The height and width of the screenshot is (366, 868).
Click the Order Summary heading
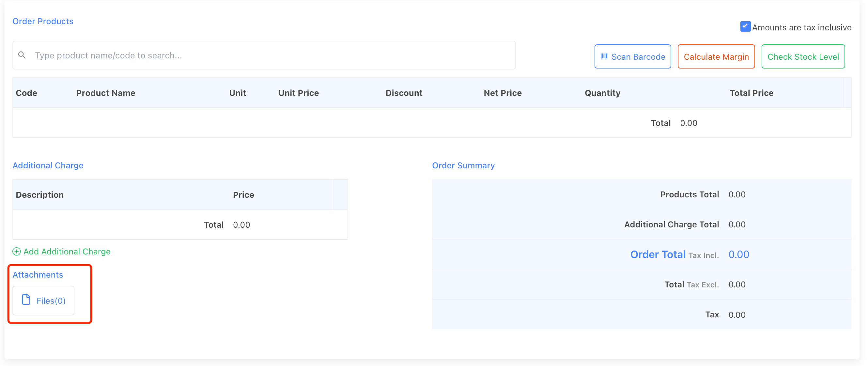tap(463, 165)
